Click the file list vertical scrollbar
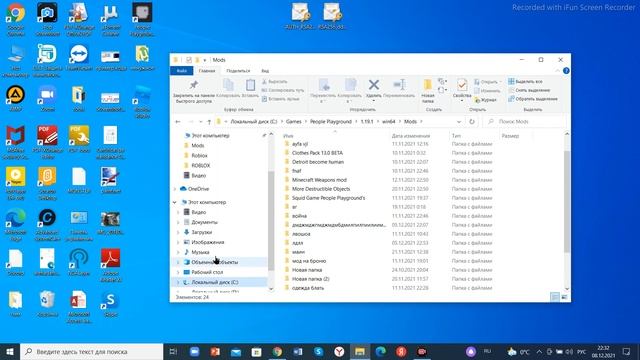This screenshot has width=640, height=360. tap(567, 202)
